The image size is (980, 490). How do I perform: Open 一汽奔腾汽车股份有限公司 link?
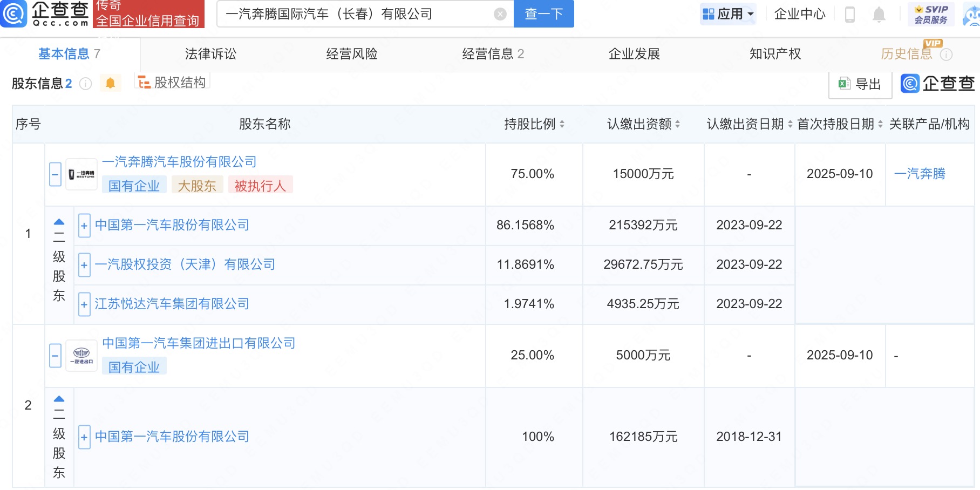[179, 162]
